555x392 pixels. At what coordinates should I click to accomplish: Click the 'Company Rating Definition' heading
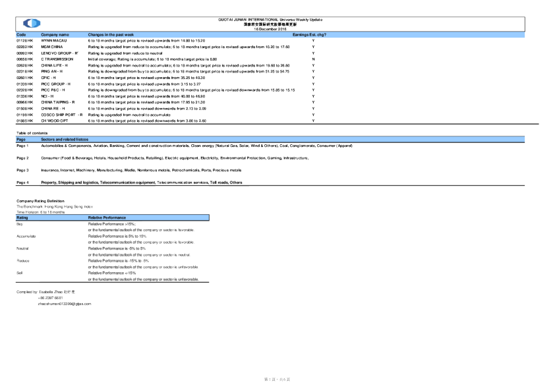tap(40, 200)
